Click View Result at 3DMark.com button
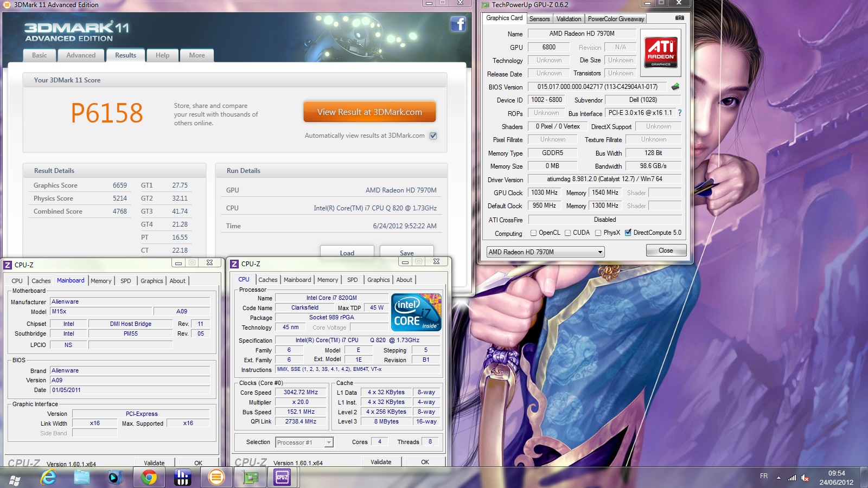Screen dimensions: 868x488 click(369, 112)
